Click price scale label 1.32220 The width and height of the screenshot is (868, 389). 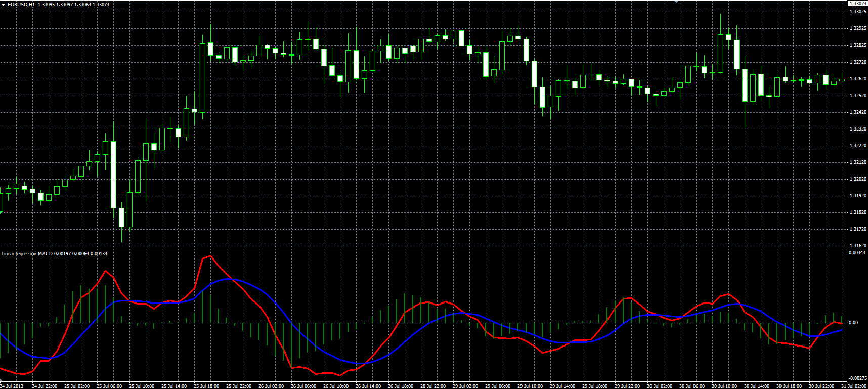(857, 146)
